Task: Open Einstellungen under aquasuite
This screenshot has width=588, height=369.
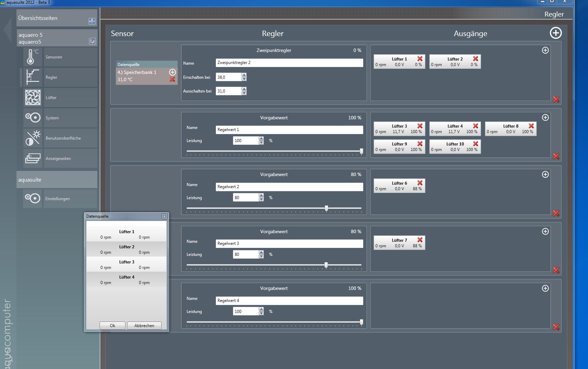Action: (33, 198)
